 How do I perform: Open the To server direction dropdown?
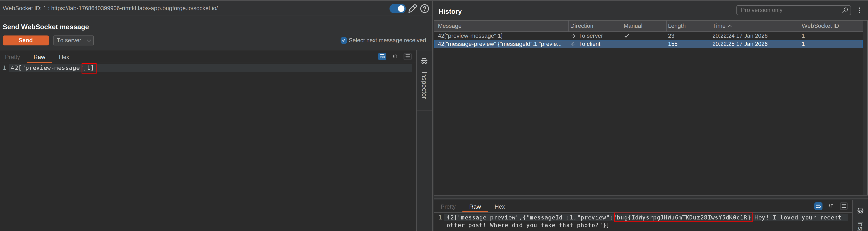point(73,40)
